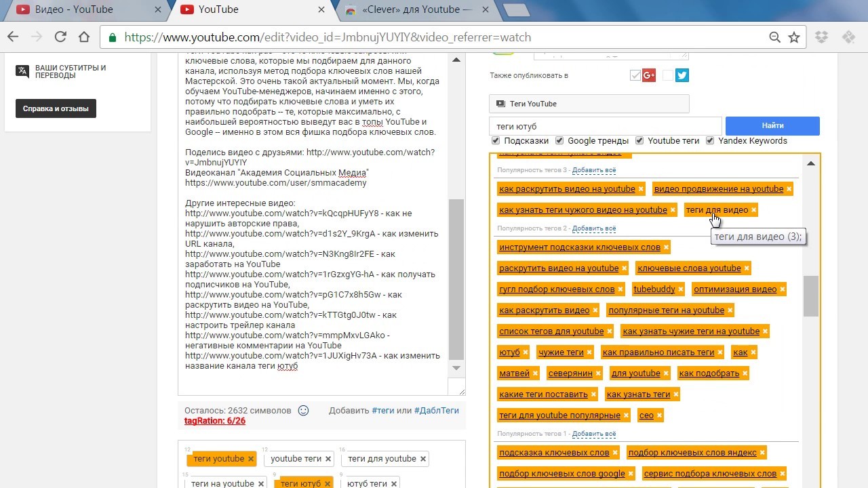Remove the 'теги для youtube' tag via its x
Viewport: 868px width, 488px height.
(423, 459)
